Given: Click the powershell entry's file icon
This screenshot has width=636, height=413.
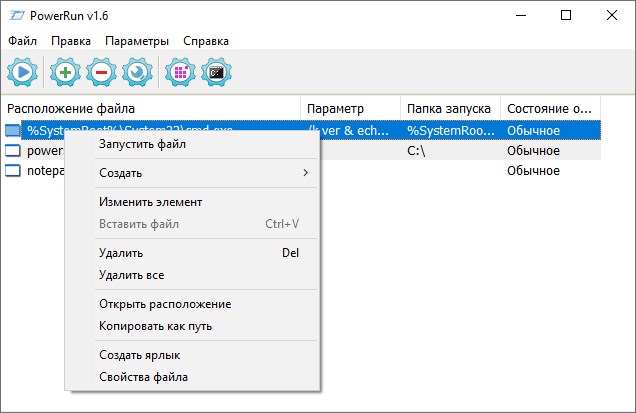Looking at the screenshot, I should (x=12, y=150).
